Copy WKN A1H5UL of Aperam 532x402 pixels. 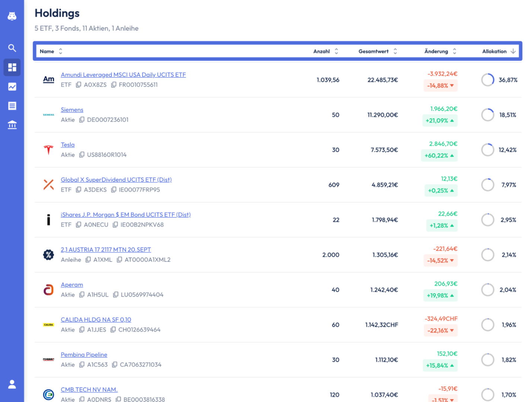pyautogui.click(x=82, y=295)
